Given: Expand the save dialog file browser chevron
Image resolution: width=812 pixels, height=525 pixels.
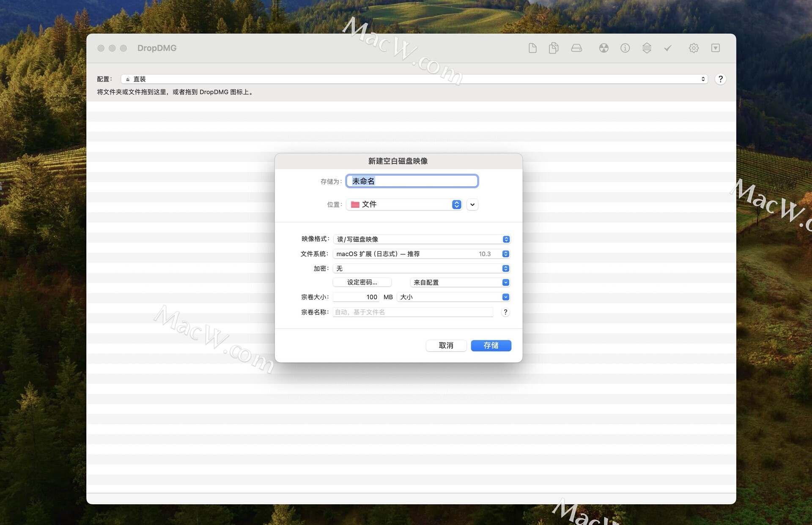Looking at the screenshot, I should (472, 205).
